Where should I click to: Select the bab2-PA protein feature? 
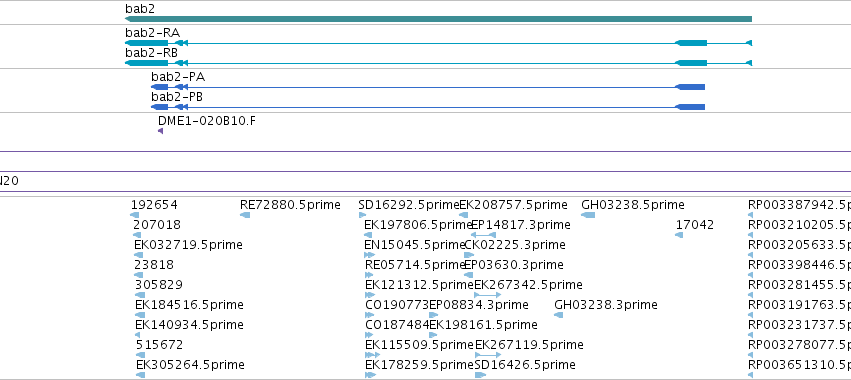pyautogui.click(x=428, y=87)
